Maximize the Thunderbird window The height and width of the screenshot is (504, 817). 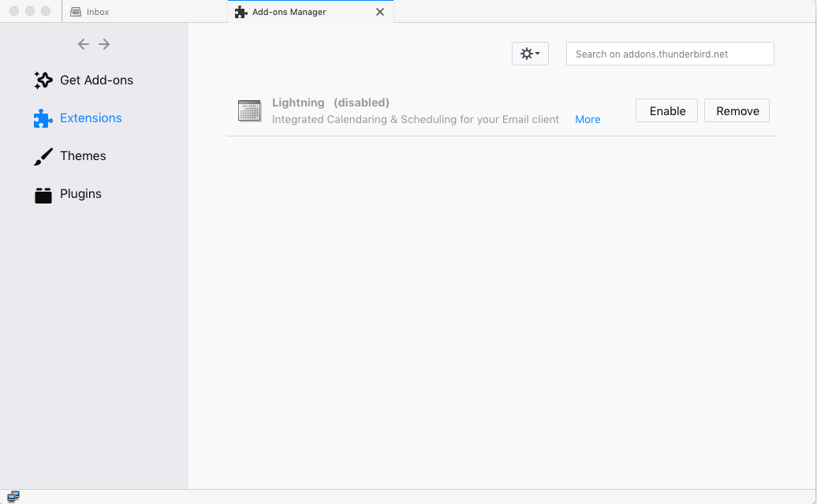(x=46, y=11)
